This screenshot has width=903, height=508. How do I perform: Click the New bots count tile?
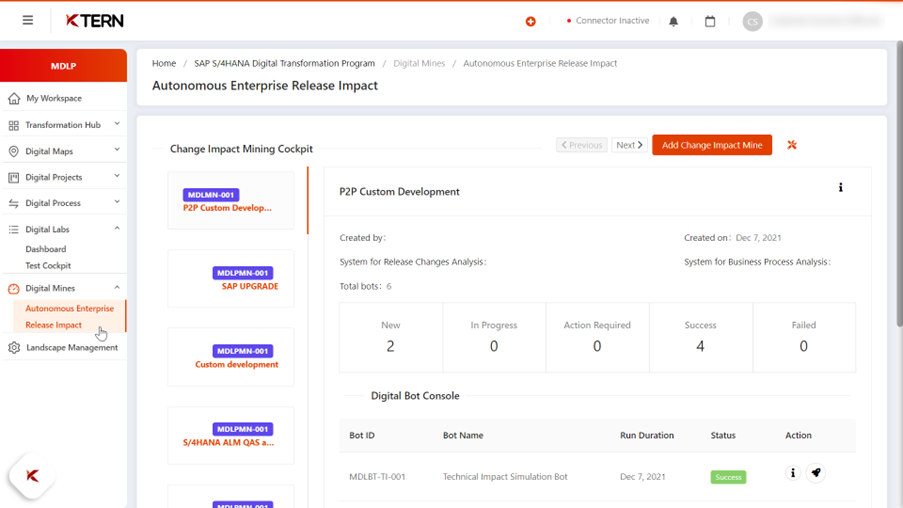390,338
